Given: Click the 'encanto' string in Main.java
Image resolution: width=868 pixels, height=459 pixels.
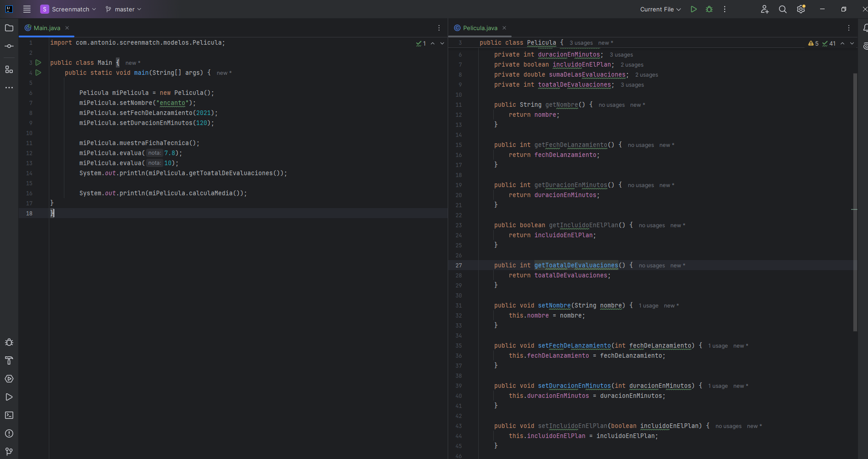Looking at the screenshot, I should [173, 103].
